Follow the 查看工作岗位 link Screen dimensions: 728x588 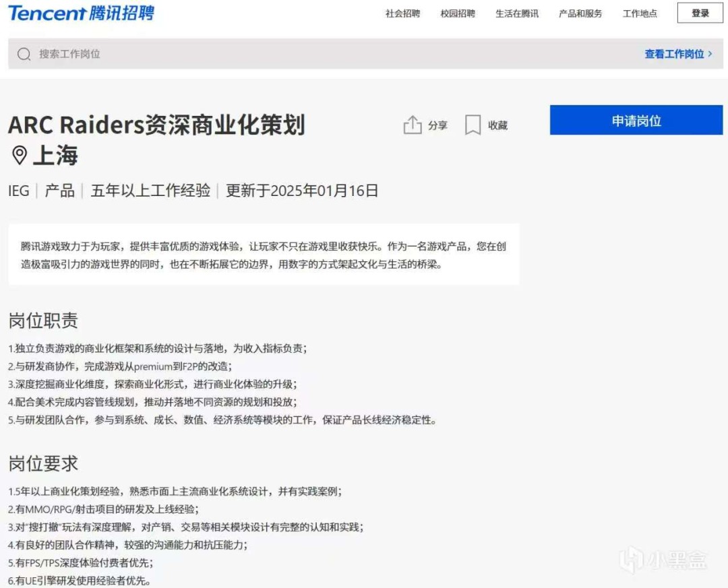click(x=674, y=54)
